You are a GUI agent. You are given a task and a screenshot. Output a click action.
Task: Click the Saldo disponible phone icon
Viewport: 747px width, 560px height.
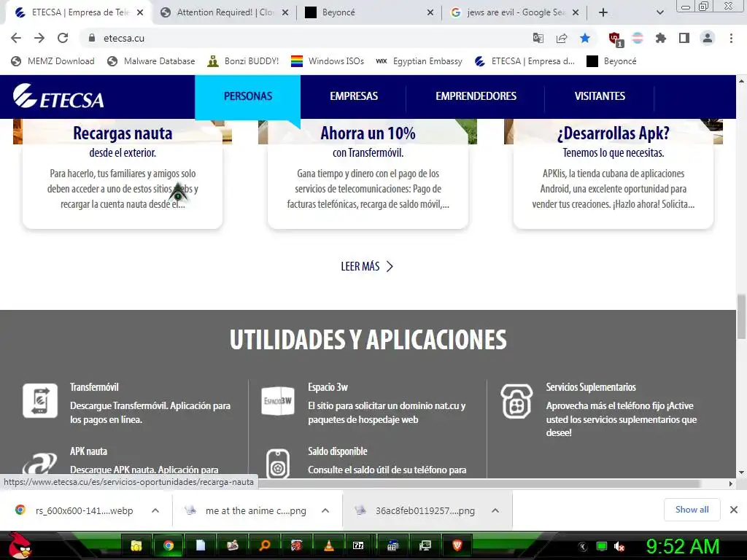pyautogui.click(x=278, y=463)
